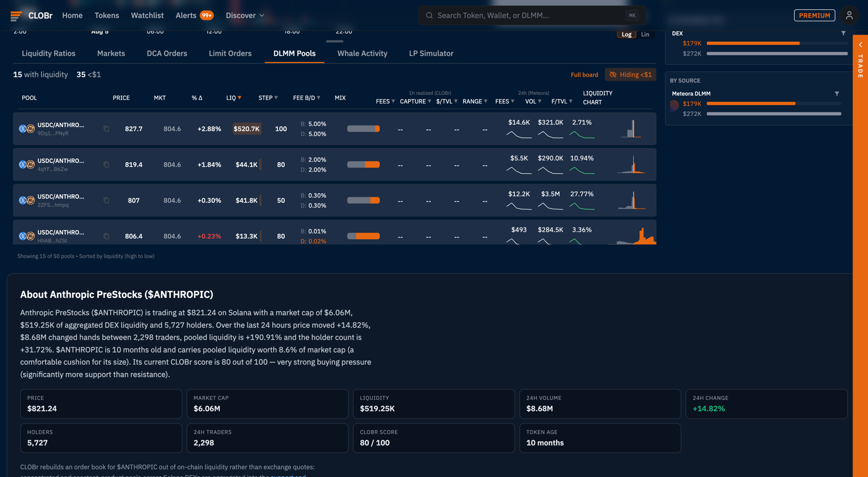Click the mix bar of 4qYF...B6Zw pool
The width and height of the screenshot is (868, 477).
coord(363,164)
